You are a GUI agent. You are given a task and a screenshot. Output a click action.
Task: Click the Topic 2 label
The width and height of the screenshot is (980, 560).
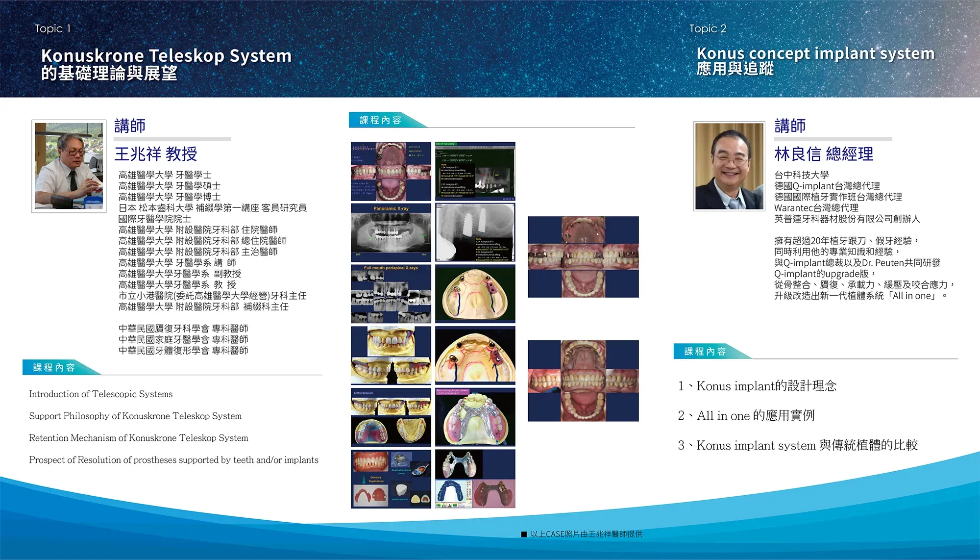(x=708, y=28)
